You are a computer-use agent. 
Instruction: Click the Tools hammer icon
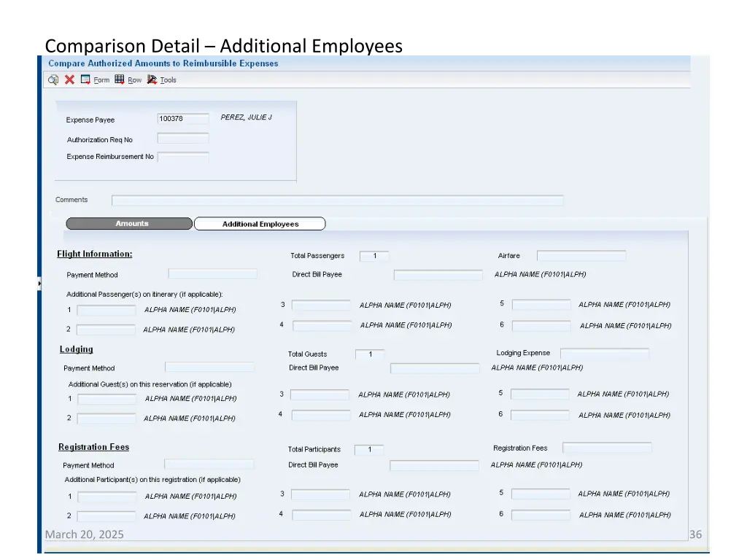point(152,79)
